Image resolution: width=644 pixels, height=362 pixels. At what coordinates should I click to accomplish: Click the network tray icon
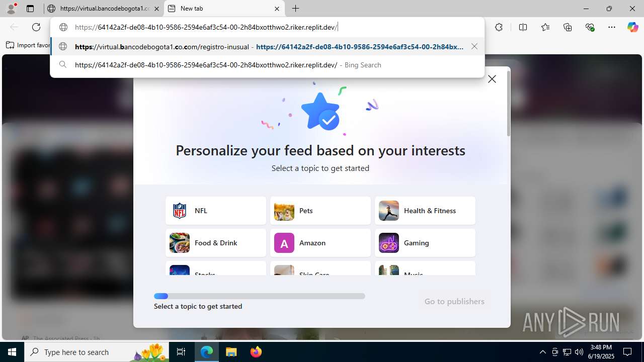pyautogui.click(x=567, y=352)
